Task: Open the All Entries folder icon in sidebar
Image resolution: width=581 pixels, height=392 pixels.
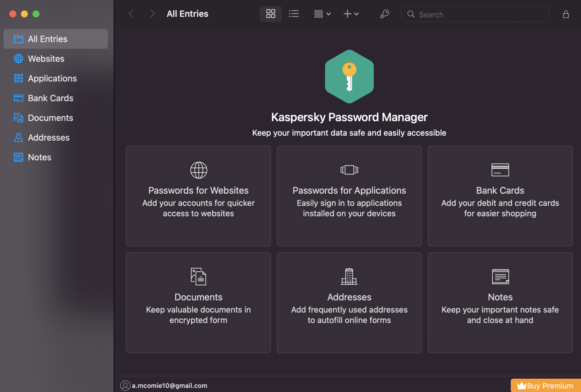Action: click(19, 39)
